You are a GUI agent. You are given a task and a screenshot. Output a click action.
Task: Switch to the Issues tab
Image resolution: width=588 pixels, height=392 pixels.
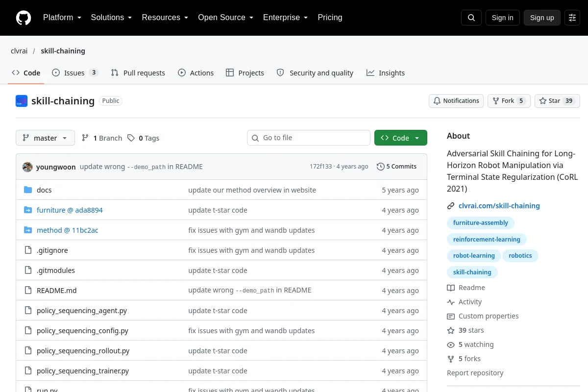pos(75,73)
